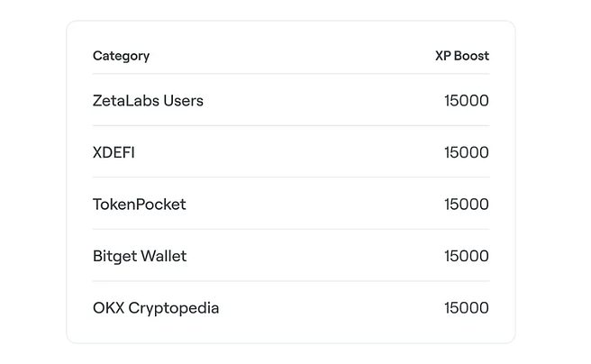The width and height of the screenshot is (591, 364).
Task: Click the divider line below the header row
Action: [290, 74]
